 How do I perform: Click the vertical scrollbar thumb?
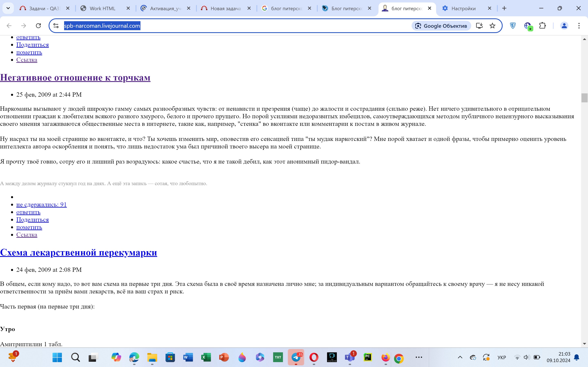[584, 98]
